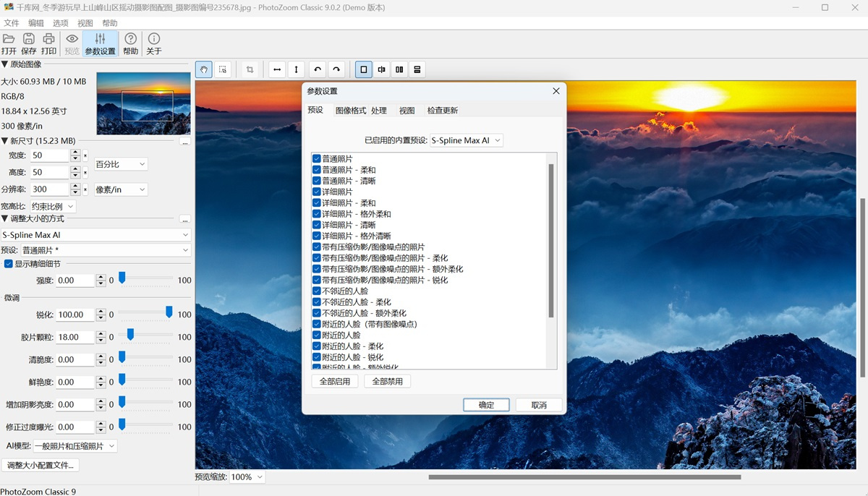The height and width of the screenshot is (496, 868).
Task: Click the rotate left icon
Action: point(317,69)
